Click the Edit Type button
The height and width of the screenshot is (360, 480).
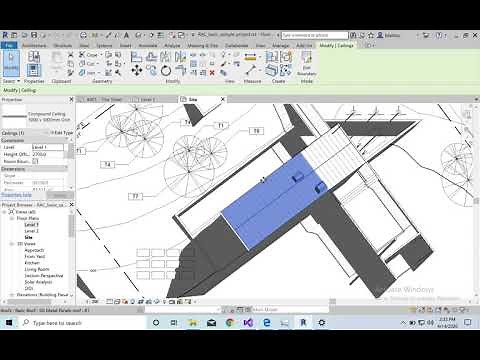click(62, 133)
